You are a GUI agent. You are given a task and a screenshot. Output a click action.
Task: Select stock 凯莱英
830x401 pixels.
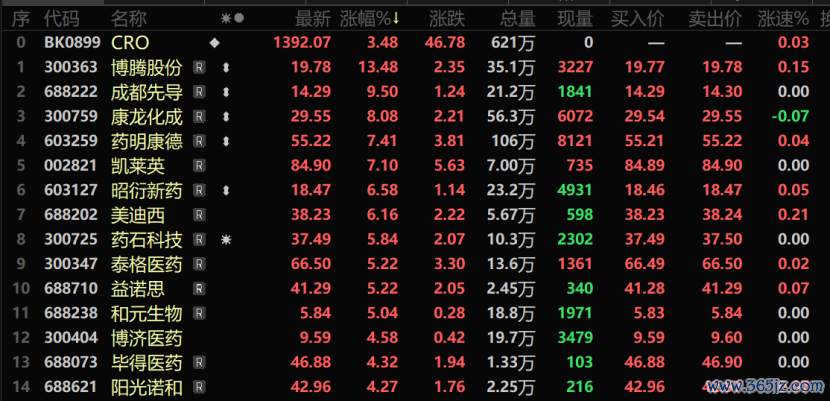click(138, 166)
